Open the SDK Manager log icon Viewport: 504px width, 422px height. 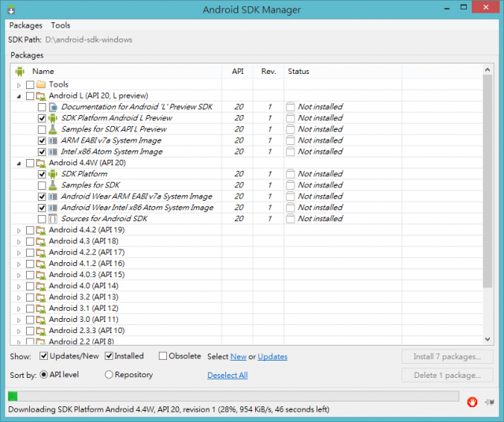pos(490,402)
